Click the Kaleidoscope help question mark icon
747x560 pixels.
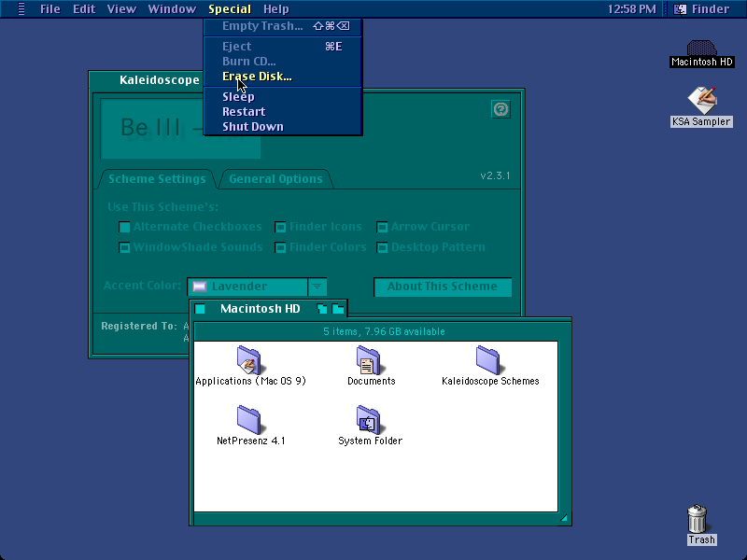pyautogui.click(x=500, y=109)
